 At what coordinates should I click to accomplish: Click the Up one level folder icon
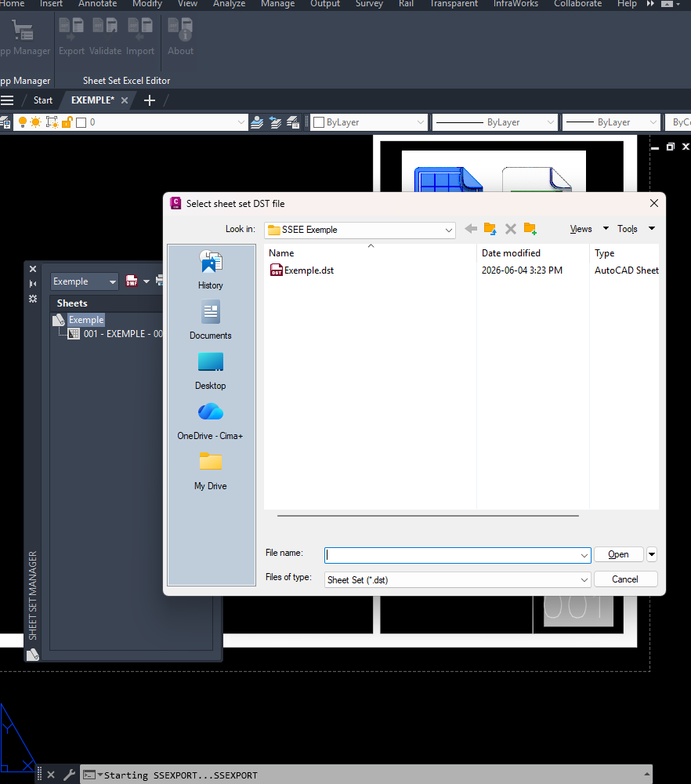point(490,229)
